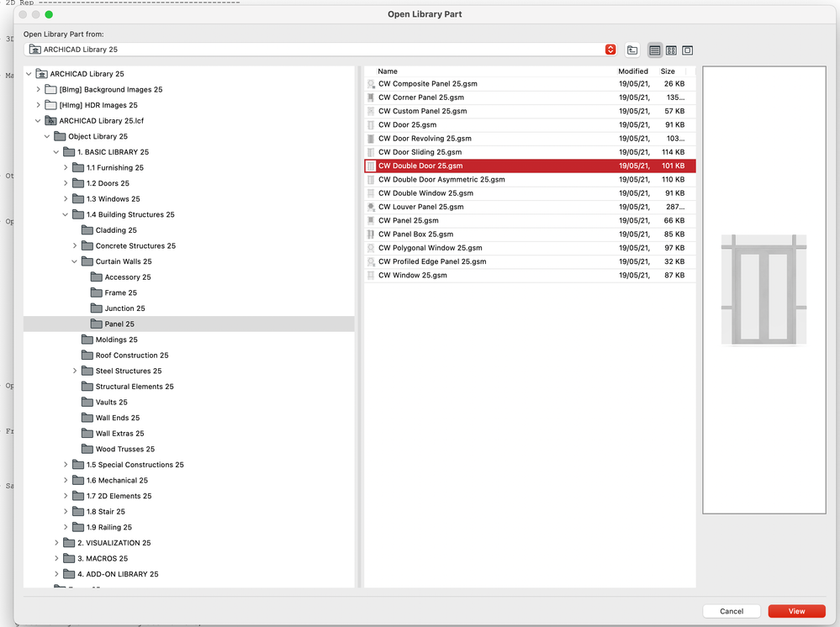Click the parent folder navigation icon

click(632, 50)
